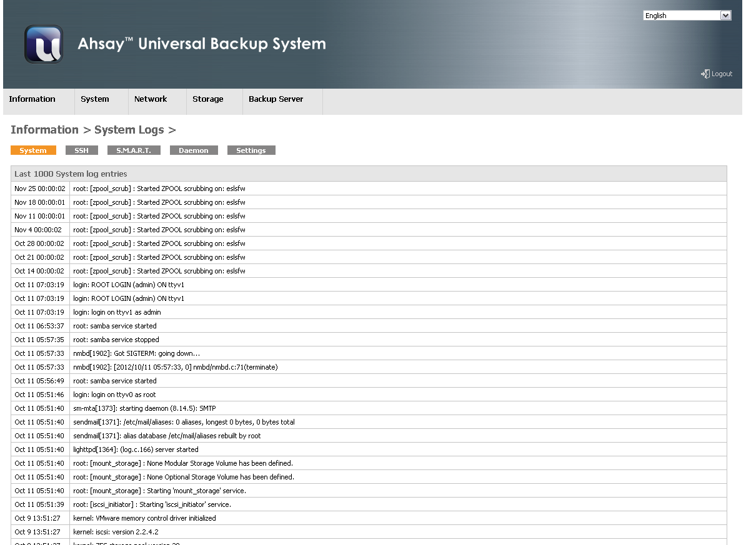The image size is (756, 545).
Task: Click the Oct 11 05:57:35 timestamp cell
Action: tap(39, 340)
